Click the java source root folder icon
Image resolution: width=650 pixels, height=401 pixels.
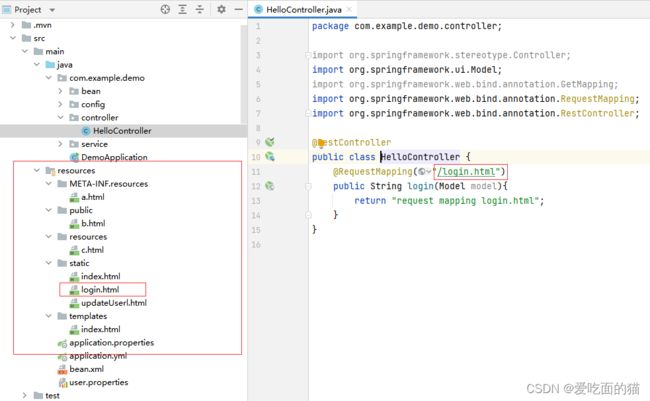50,65
